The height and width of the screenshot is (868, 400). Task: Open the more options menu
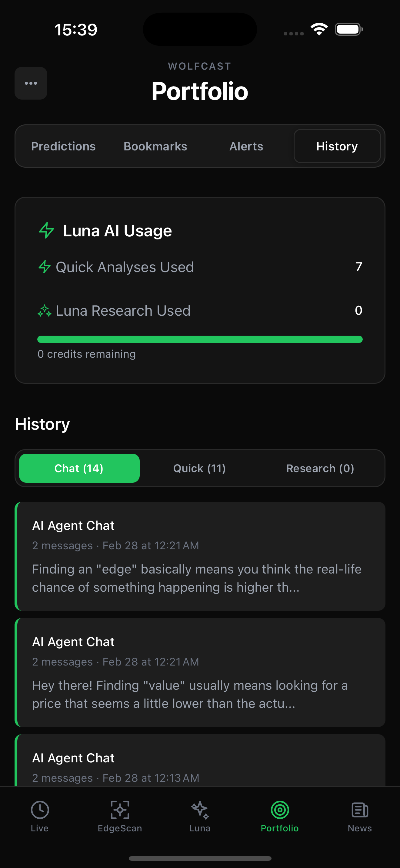(31, 83)
